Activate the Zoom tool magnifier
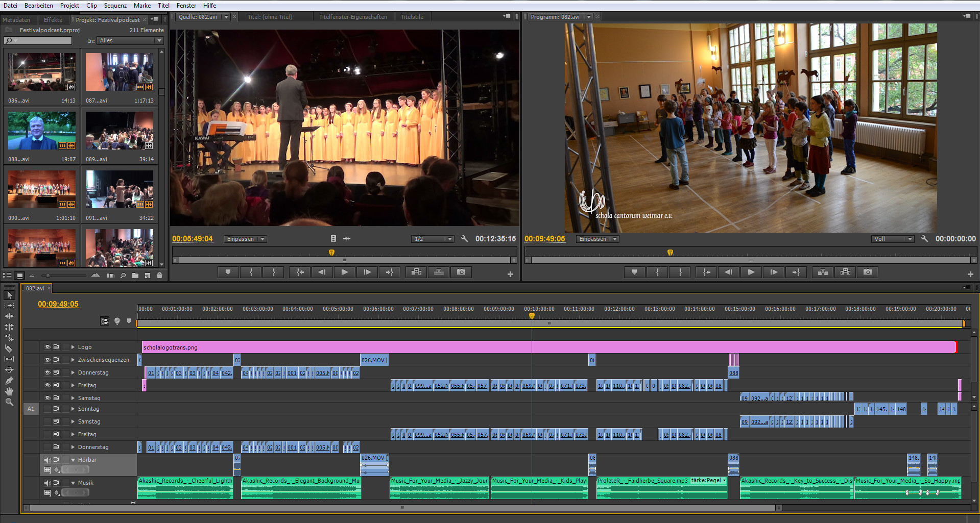This screenshot has height=523, width=980. pyautogui.click(x=9, y=402)
